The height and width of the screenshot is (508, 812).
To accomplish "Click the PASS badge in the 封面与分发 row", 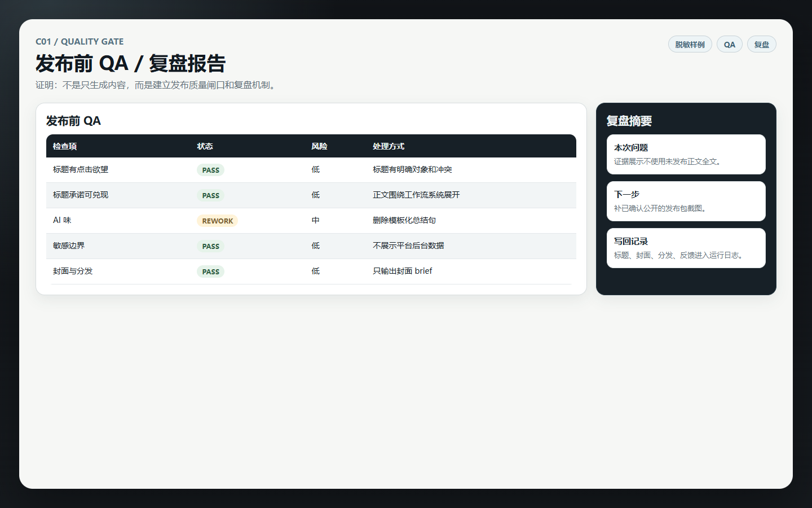I will click(x=210, y=271).
